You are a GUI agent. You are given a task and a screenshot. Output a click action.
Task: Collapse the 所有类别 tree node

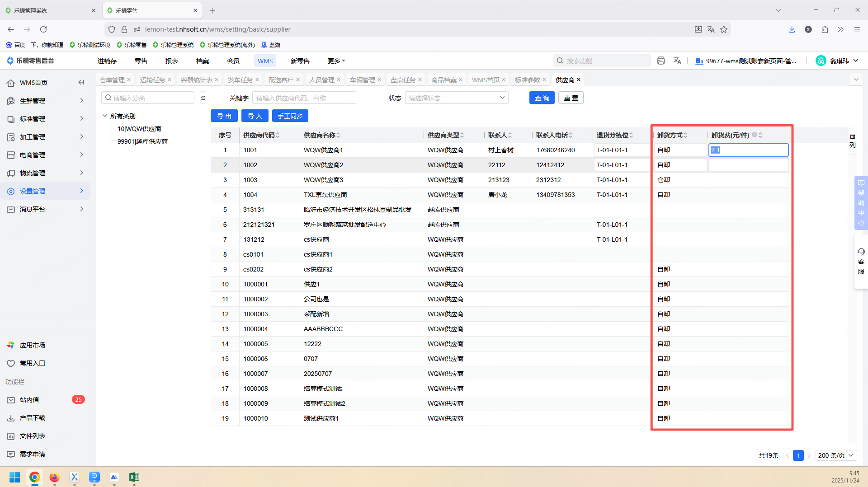tap(105, 116)
